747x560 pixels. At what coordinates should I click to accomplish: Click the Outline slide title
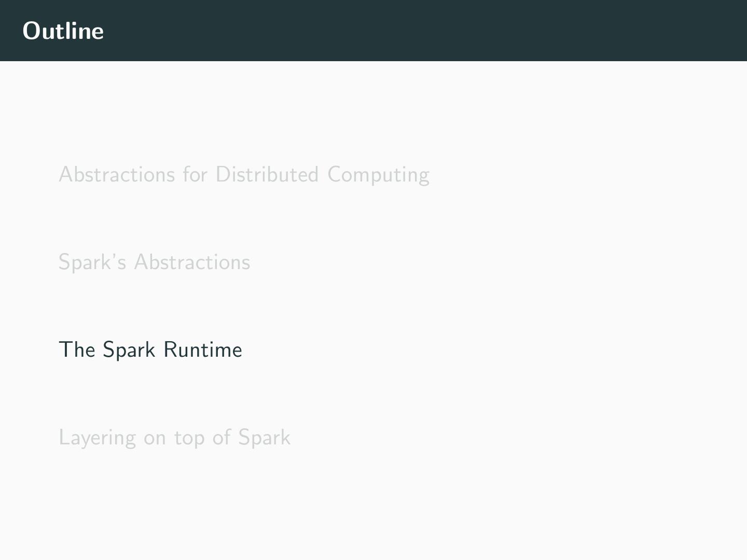[63, 31]
